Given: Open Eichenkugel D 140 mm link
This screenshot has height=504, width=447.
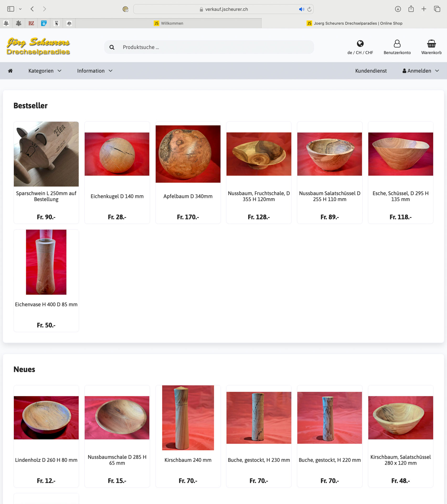Looking at the screenshot, I should tap(117, 196).
